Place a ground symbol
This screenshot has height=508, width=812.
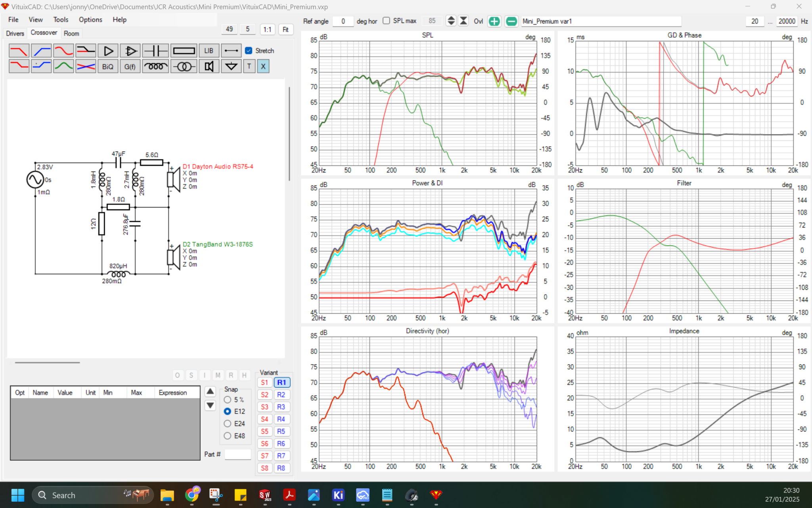click(x=231, y=66)
